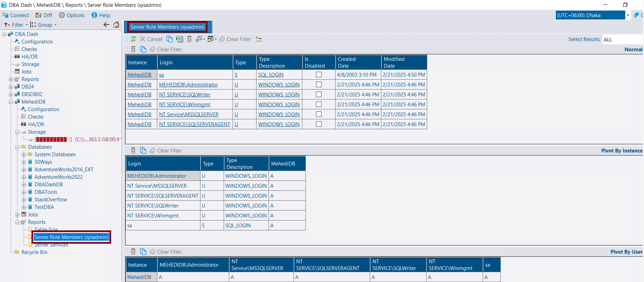Click the columns icon in Pivot By User toolbar

point(133,252)
